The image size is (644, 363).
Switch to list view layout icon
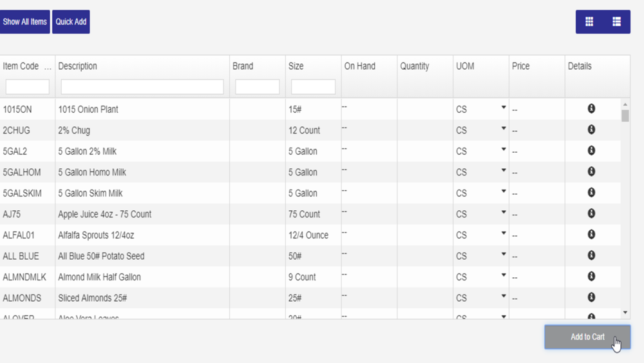point(616,22)
